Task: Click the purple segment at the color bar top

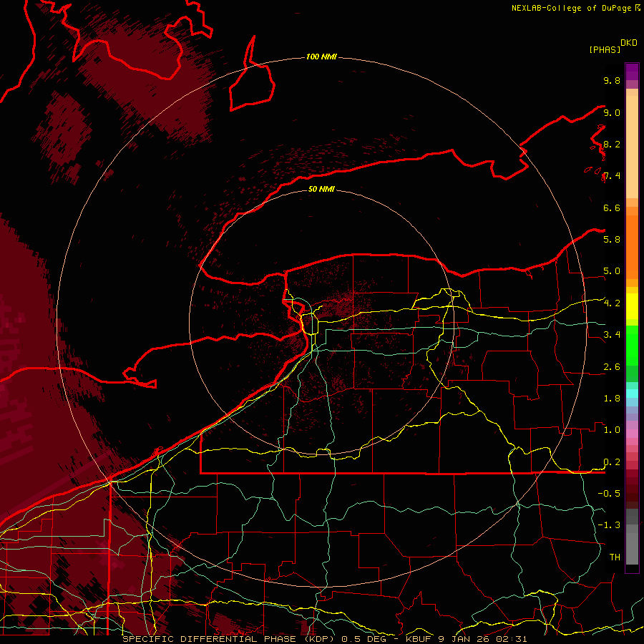Action: coord(632,72)
